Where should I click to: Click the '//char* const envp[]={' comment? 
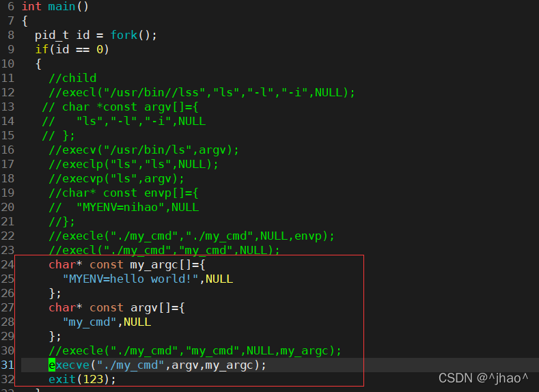124,193
